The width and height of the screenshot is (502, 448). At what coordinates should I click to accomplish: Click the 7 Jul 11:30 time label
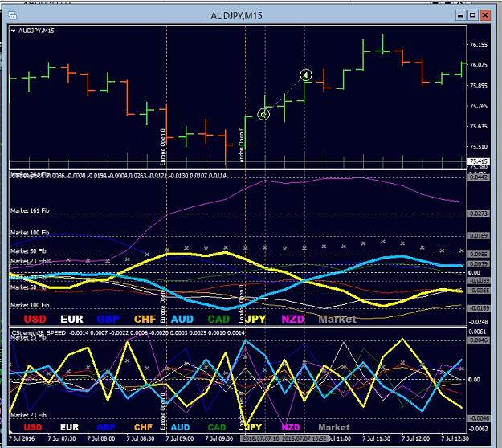[x=377, y=438]
